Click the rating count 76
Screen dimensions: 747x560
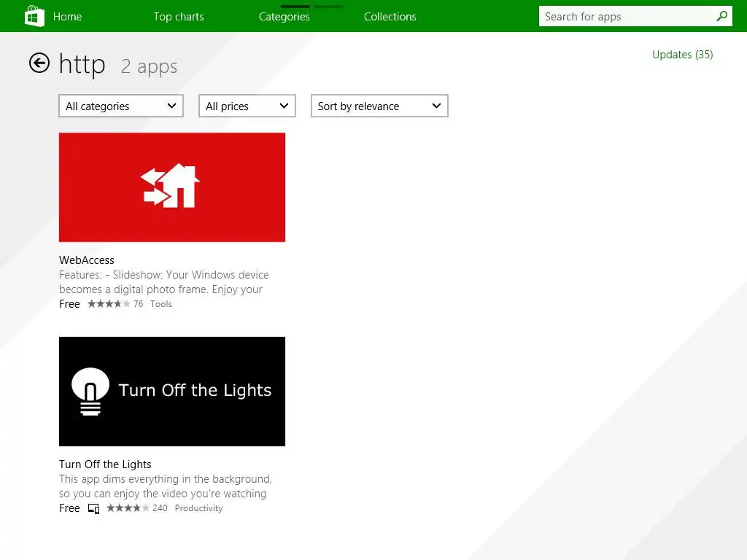click(x=138, y=304)
